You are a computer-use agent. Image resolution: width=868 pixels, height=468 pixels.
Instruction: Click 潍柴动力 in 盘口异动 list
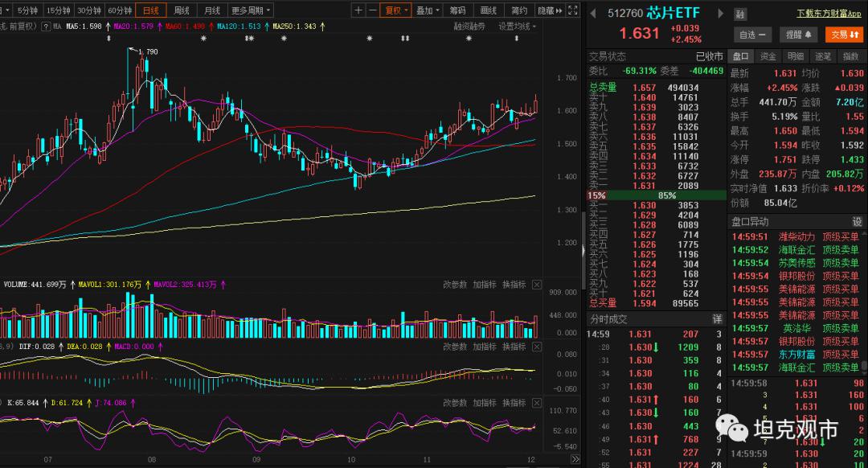coord(796,236)
